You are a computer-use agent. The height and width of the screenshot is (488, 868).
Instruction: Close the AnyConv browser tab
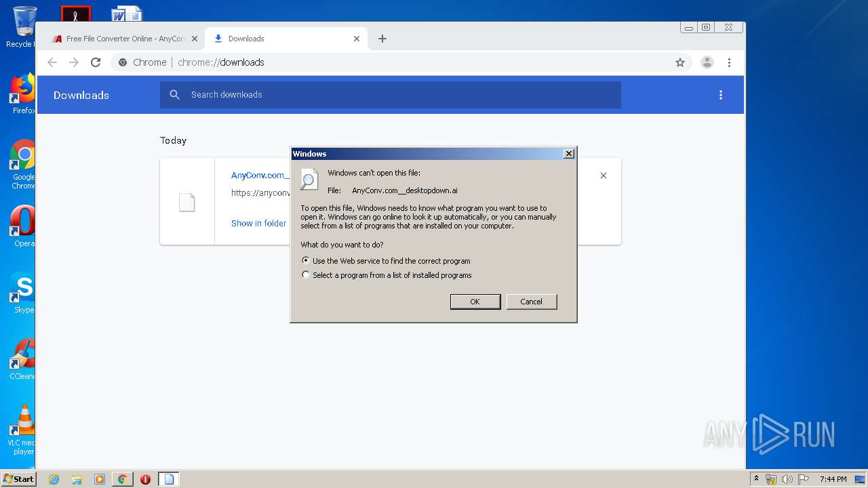click(195, 39)
